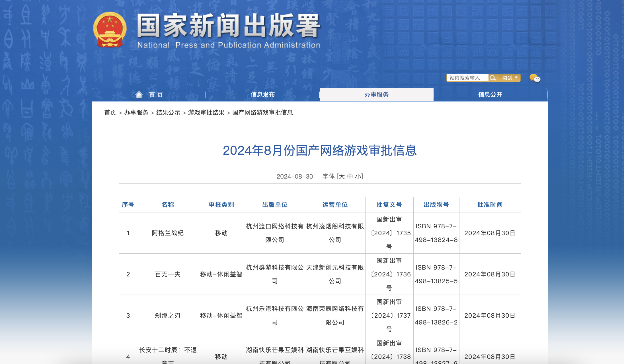
Task: Open the WeChat sharing icon
Action: pos(535,79)
